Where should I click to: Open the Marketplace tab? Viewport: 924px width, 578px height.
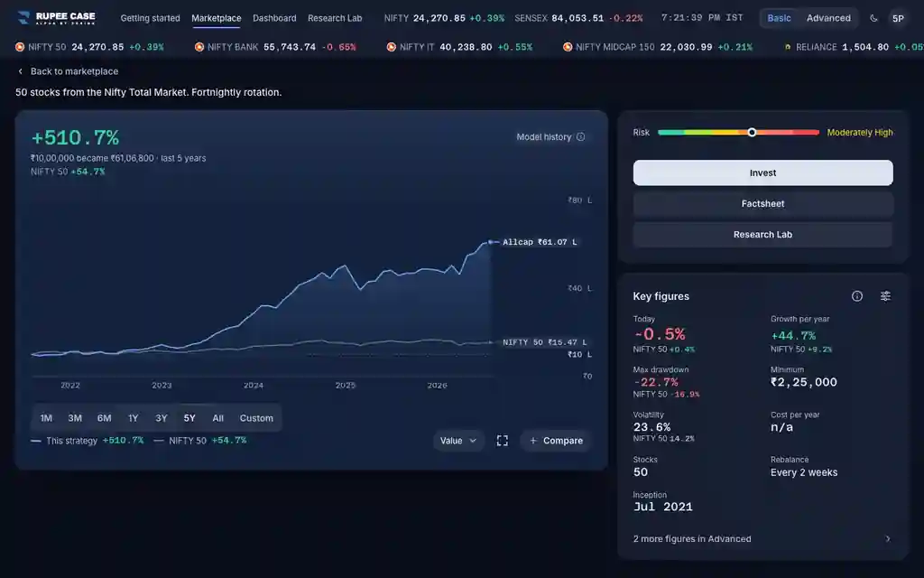pyautogui.click(x=217, y=18)
